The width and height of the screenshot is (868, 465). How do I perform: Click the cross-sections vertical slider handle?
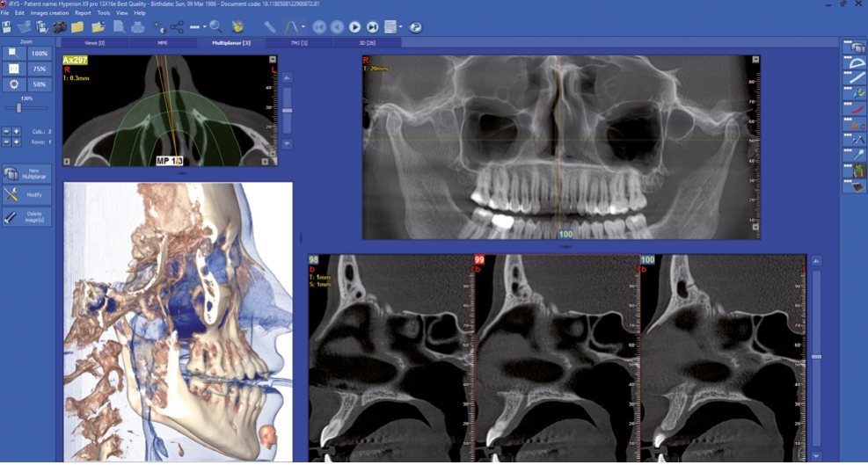point(816,357)
